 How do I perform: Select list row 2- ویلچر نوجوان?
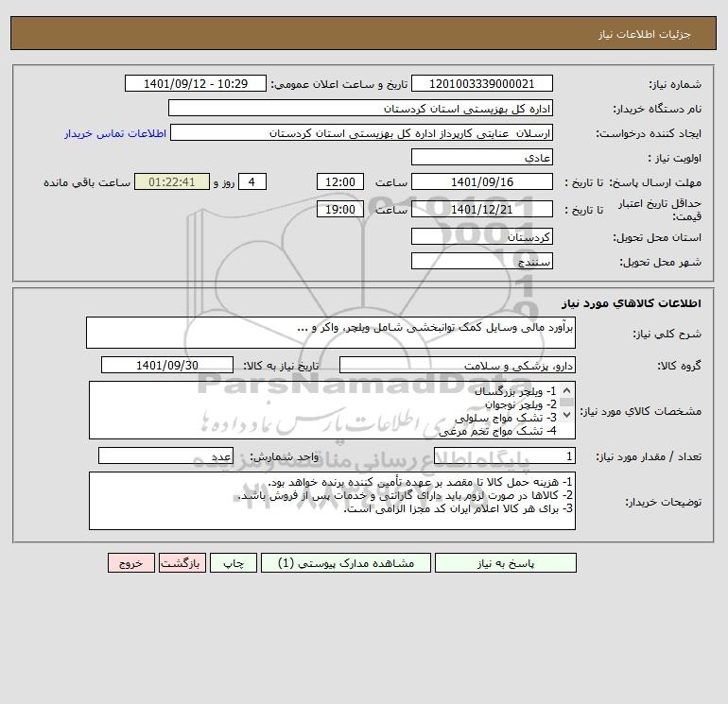520,404
